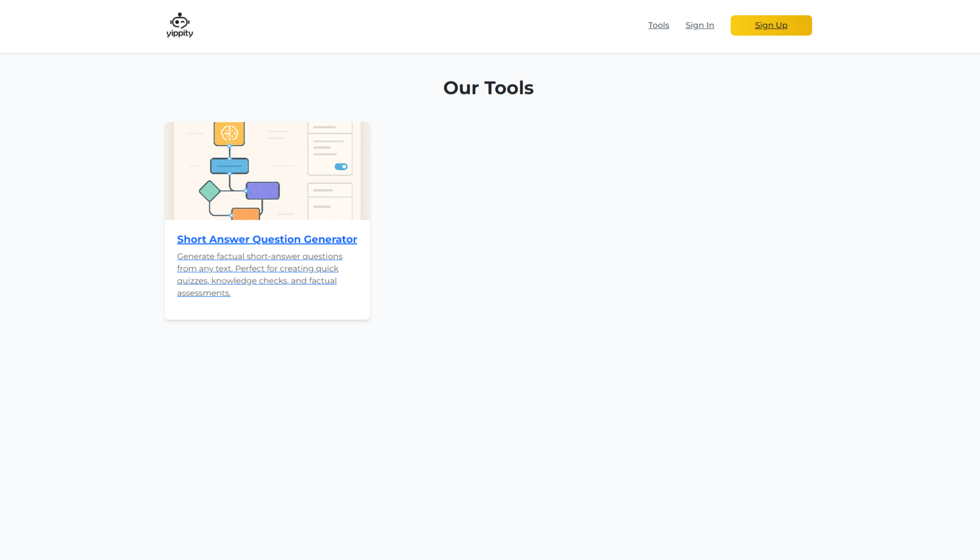Open the Tools nav link
980x560 pixels.
[x=658, y=25]
